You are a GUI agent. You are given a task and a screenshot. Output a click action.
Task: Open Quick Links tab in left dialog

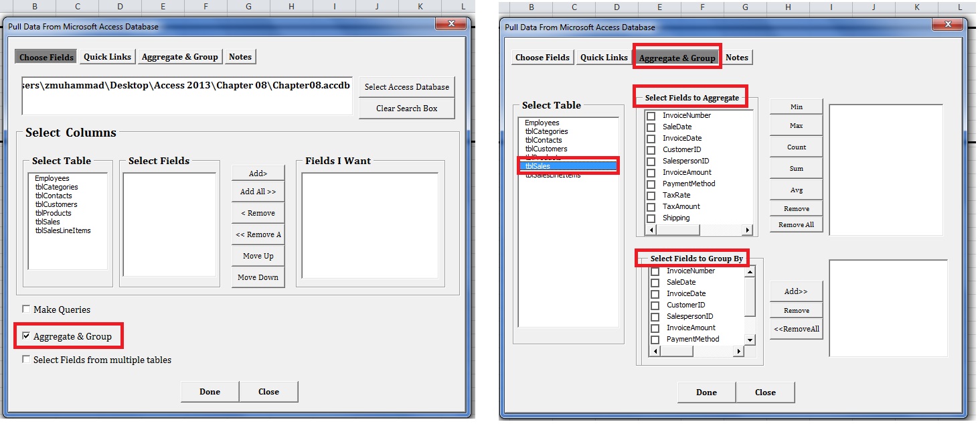tap(107, 57)
